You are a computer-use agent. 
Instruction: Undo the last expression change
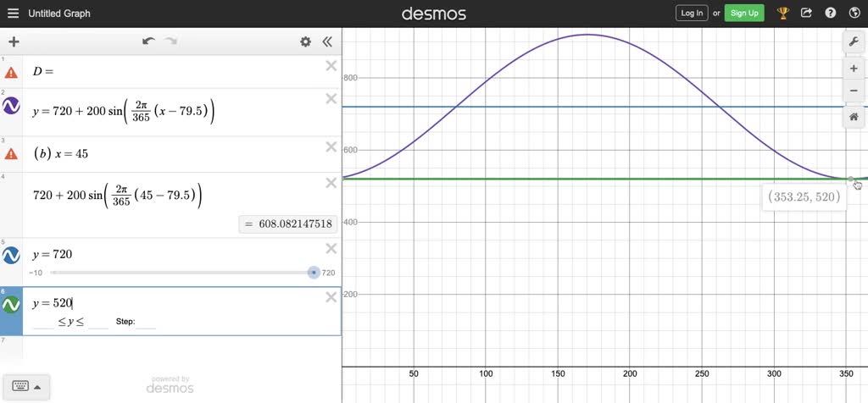pyautogui.click(x=149, y=41)
